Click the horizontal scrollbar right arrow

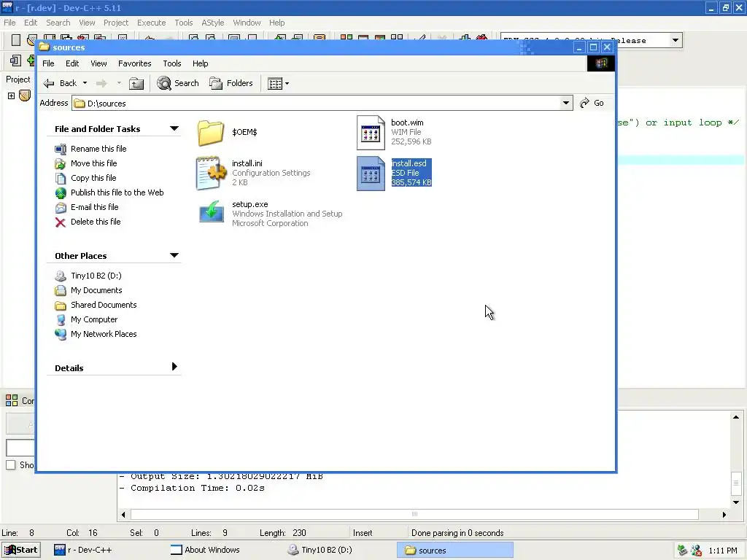pos(724,514)
